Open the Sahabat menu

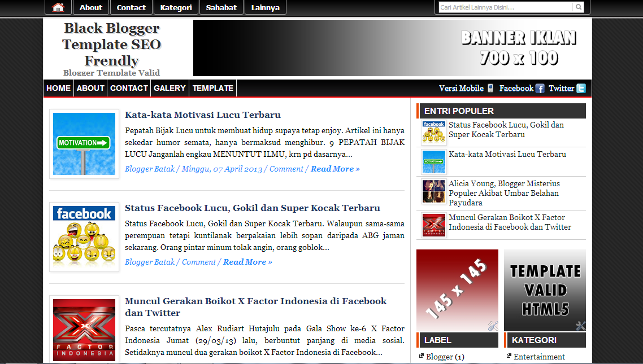[221, 7]
